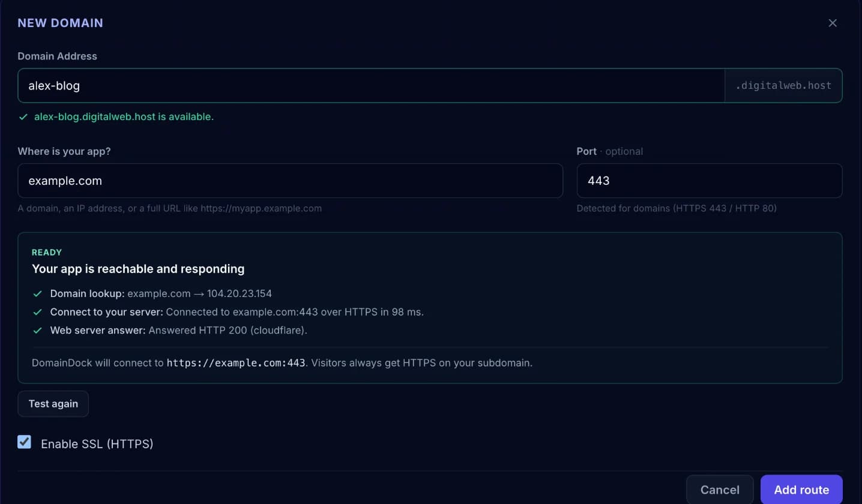Click the https://example.com:443 target text
Viewport: 862px width, 504px height.
pos(236,363)
